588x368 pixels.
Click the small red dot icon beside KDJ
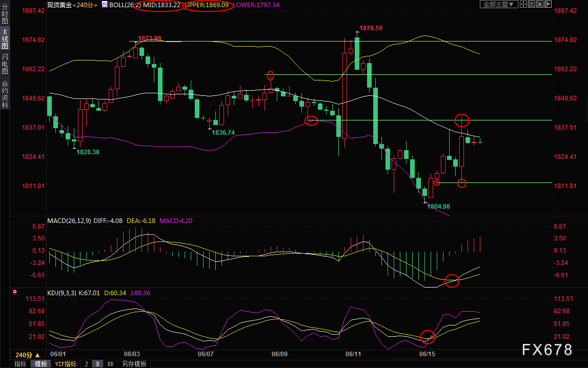(15, 292)
